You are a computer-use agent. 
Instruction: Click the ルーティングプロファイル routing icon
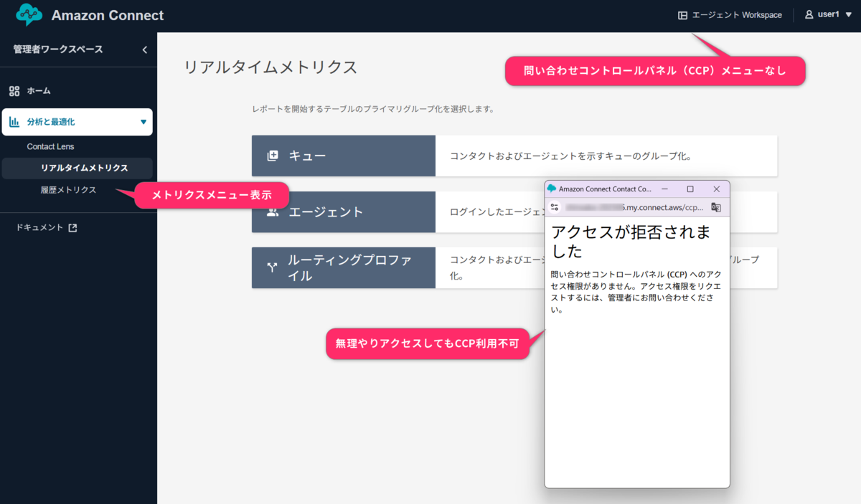coord(272,267)
